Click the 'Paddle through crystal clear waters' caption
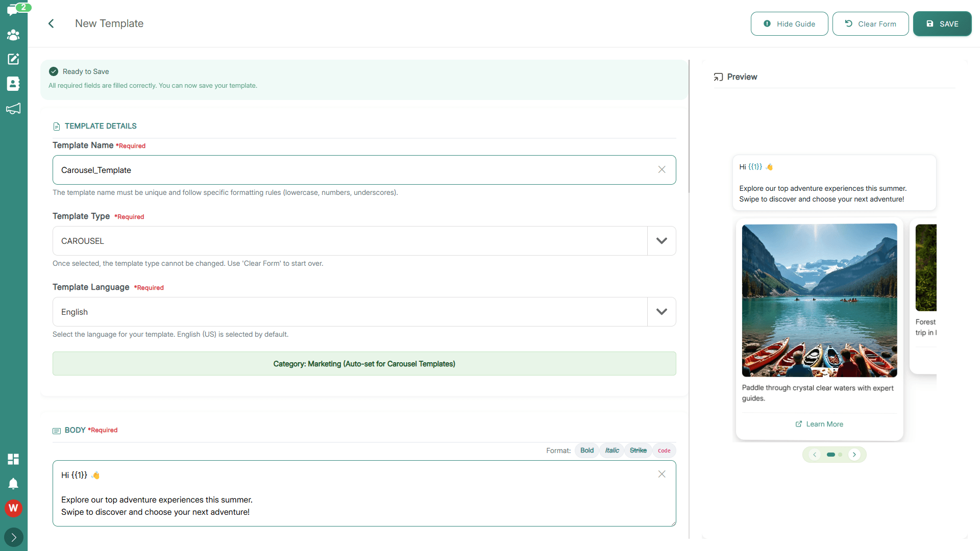The height and width of the screenshot is (551, 980). coord(818,393)
